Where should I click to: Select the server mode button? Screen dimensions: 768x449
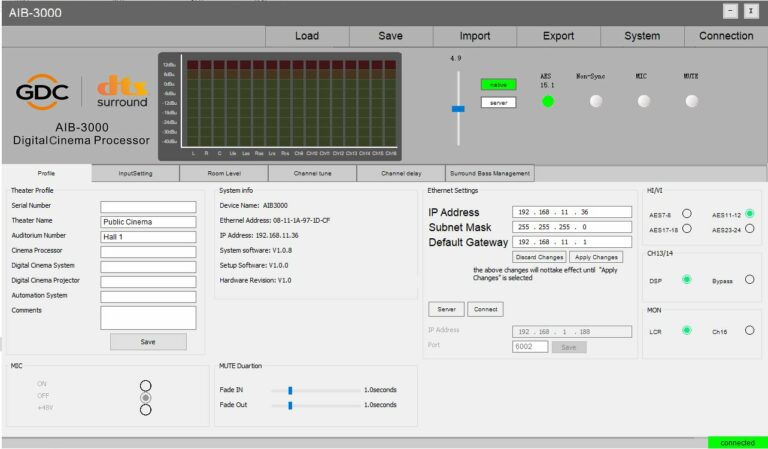498,103
